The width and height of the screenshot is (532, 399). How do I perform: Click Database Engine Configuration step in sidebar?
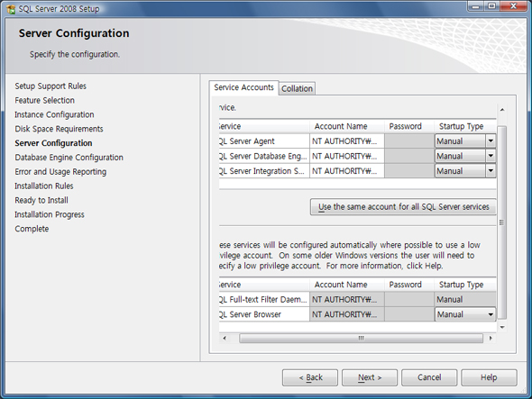(69, 158)
